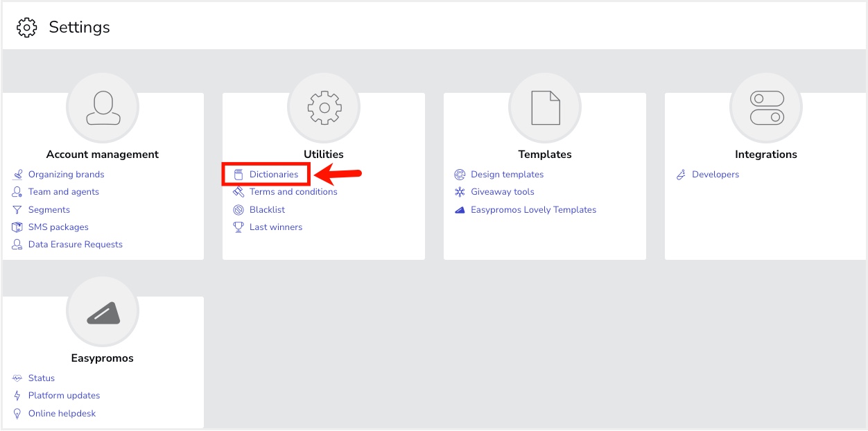Go to the Segments page
This screenshot has width=868, height=431.
tap(49, 210)
